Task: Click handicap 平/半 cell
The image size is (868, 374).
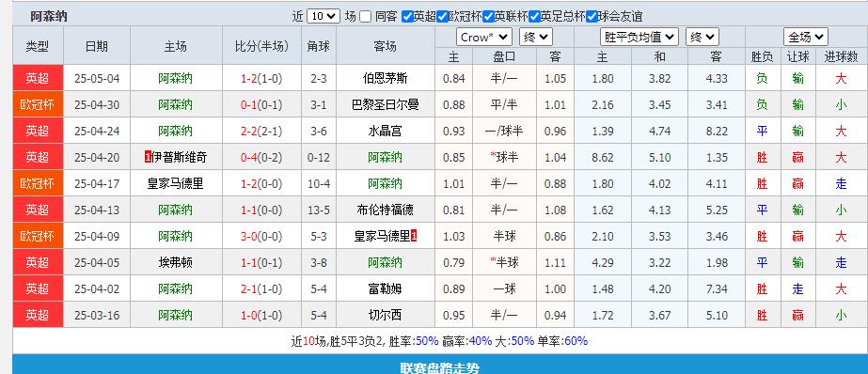Action: [504, 104]
